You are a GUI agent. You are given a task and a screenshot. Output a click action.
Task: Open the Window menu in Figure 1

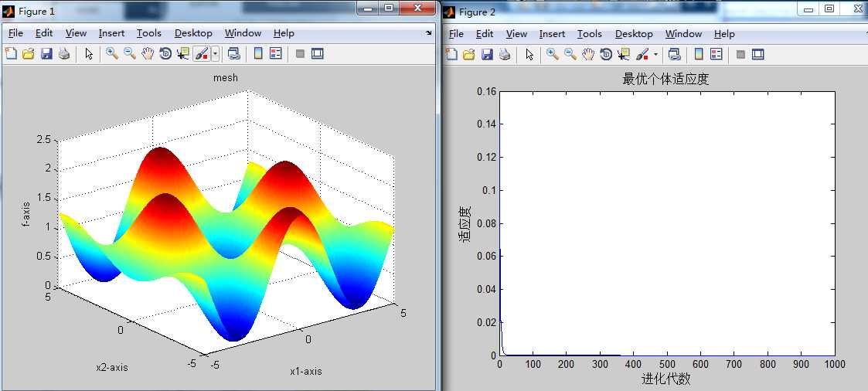pos(243,33)
